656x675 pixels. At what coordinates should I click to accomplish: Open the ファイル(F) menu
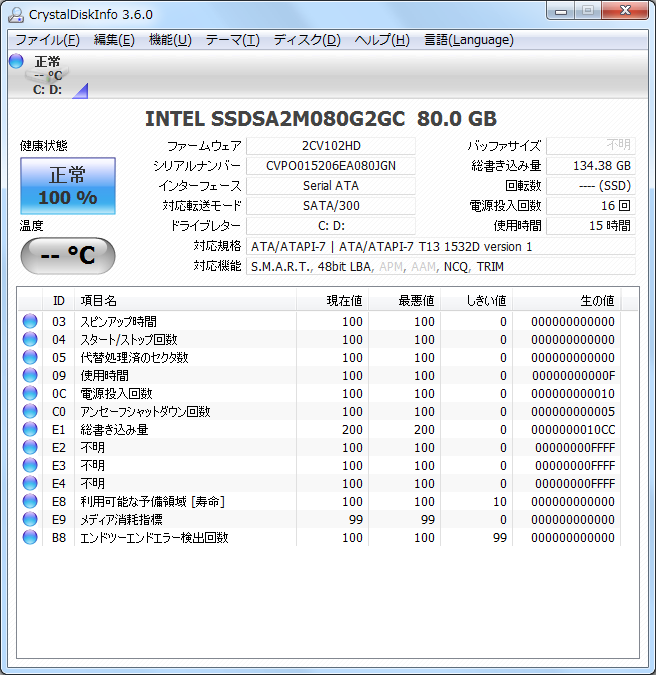47,40
